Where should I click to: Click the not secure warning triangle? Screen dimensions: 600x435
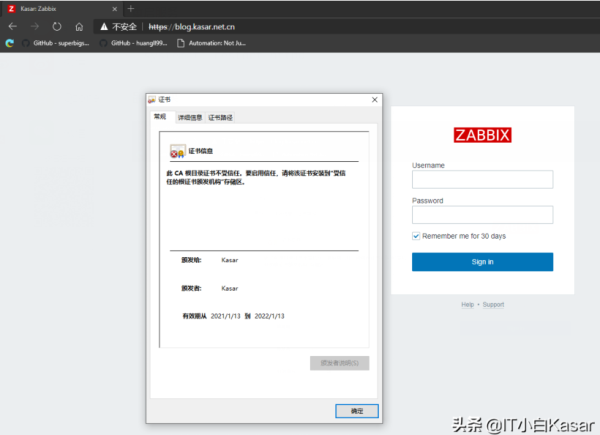click(104, 27)
